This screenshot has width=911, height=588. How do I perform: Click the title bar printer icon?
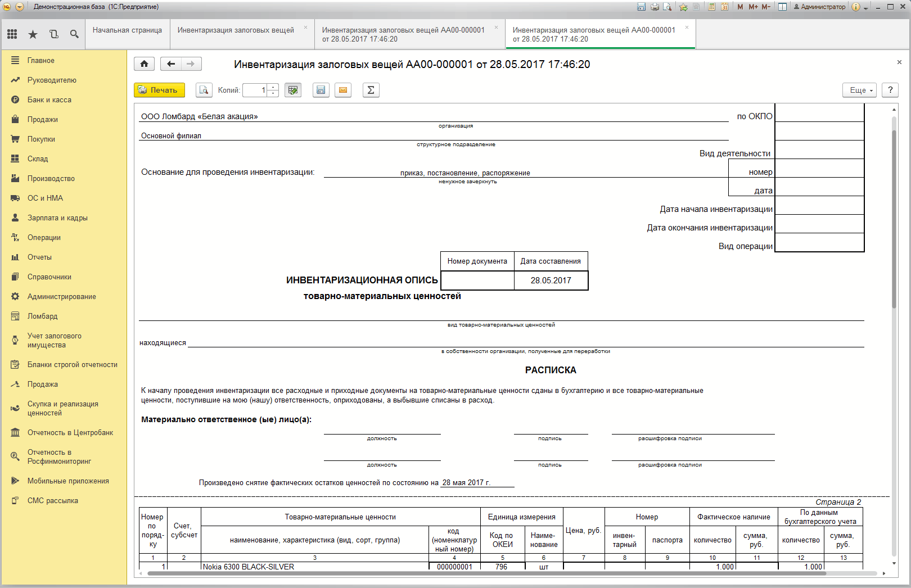[655, 7]
